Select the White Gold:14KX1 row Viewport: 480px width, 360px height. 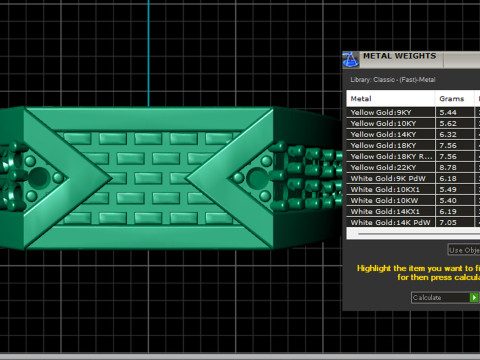pos(413,211)
